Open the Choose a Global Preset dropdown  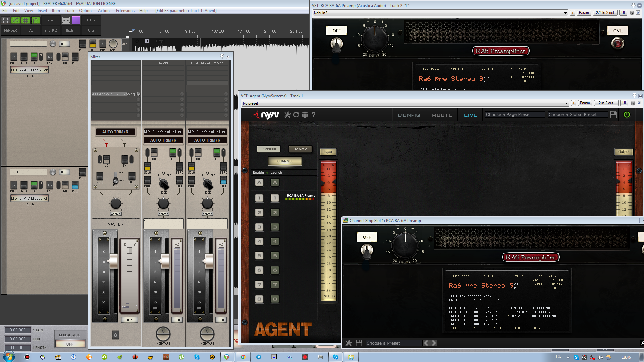tap(578, 115)
